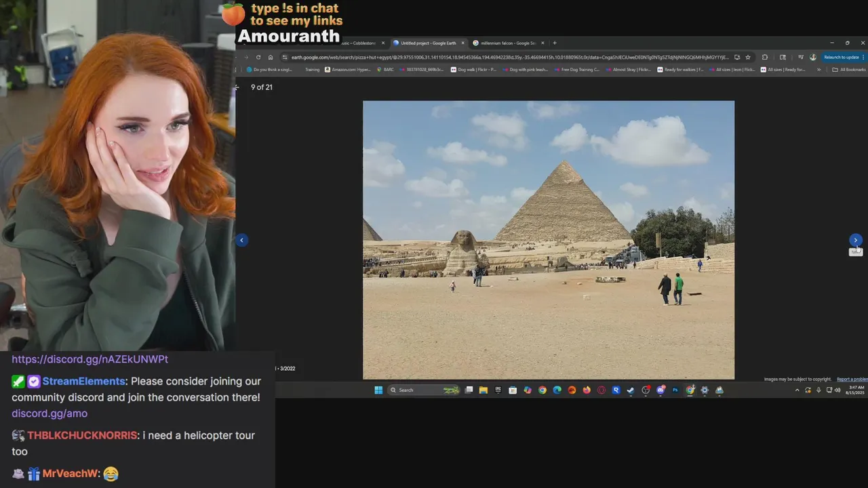Switch to the millennium falcon Google Search tab

click(509, 43)
